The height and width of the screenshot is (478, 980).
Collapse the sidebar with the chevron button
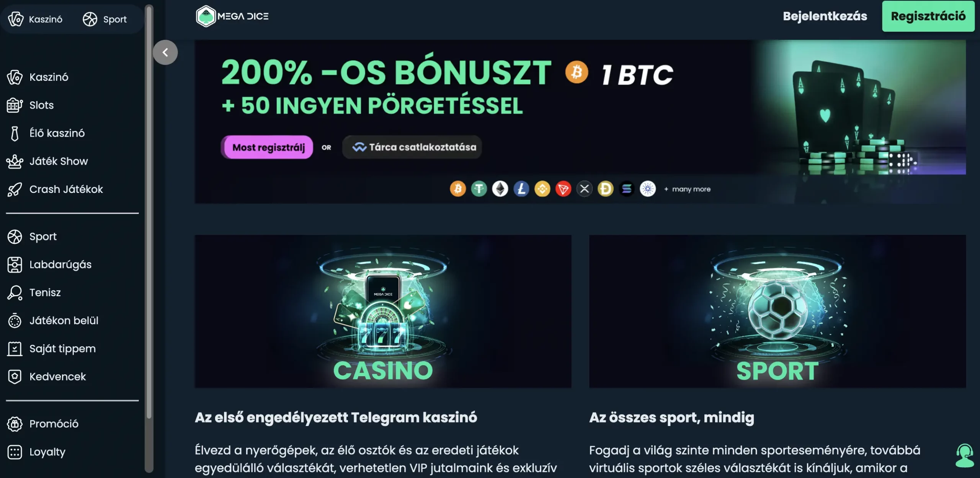click(x=165, y=52)
